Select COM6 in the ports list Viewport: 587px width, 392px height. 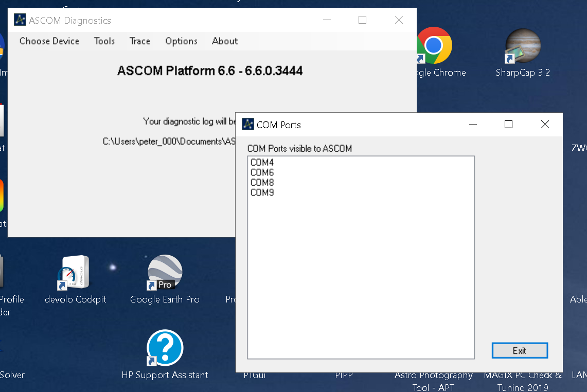(262, 172)
